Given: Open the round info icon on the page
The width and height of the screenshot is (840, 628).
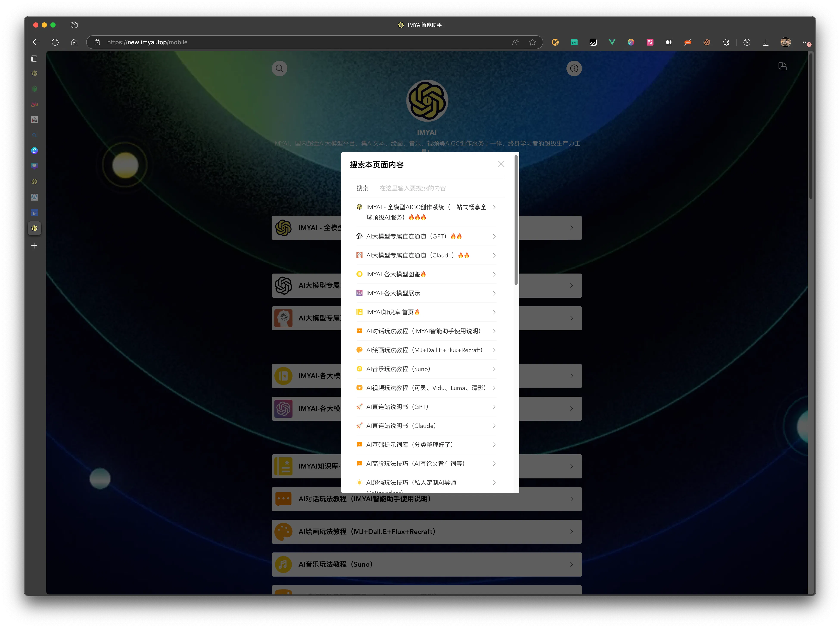Looking at the screenshot, I should pyautogui.click(x=574, y=69).
